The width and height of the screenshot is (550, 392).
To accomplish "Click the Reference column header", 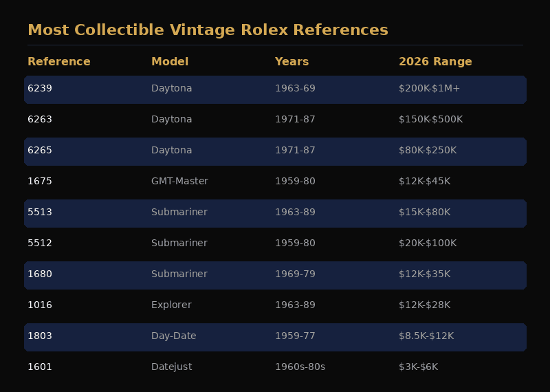I will click(59, 62).
